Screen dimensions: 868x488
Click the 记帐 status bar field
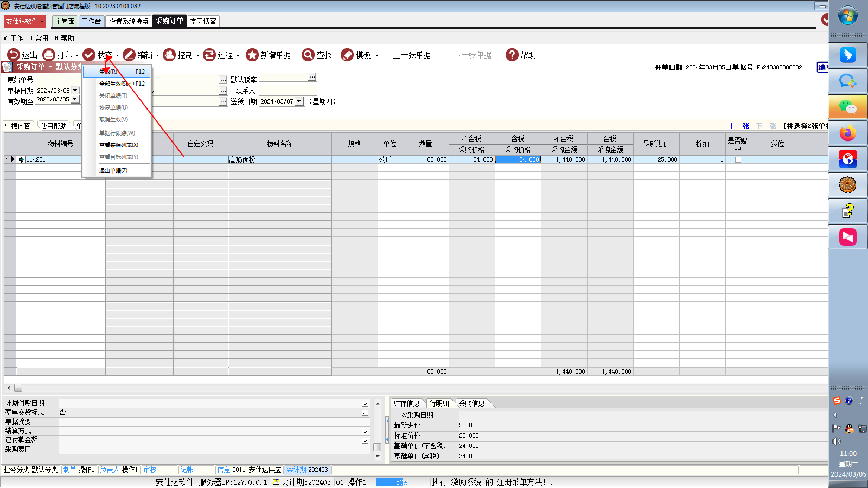(x=196, y=470)
